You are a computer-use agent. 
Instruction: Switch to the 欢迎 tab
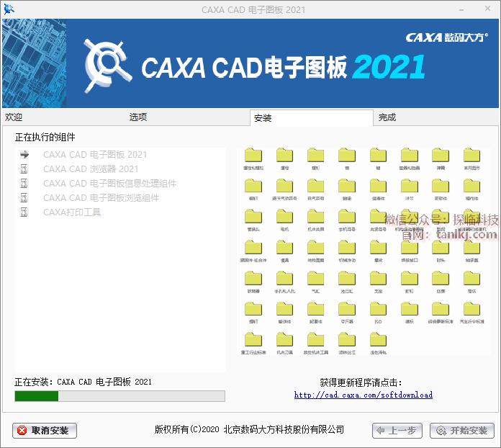tap(14, 117)
